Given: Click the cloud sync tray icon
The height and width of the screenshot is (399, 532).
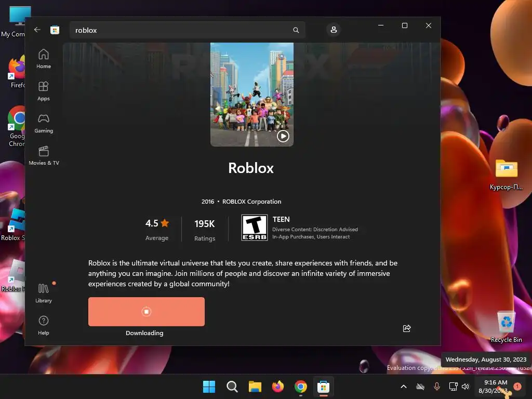Looking at the screenshot, I should tap(420, 387).
